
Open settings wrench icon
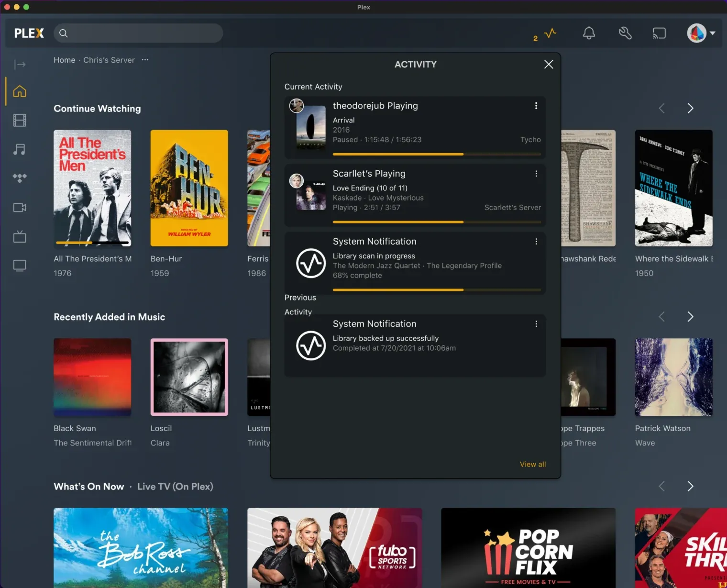625,33
